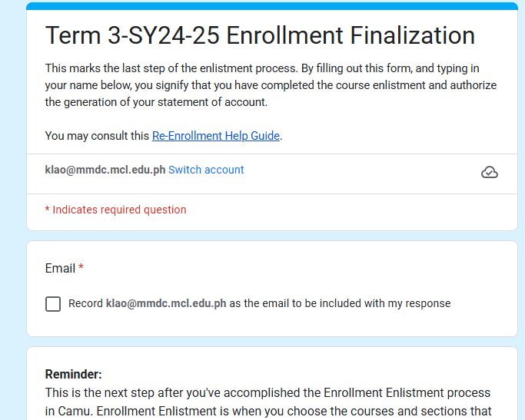This screenshot has width=525, height=420.
Task: Click the red asterisk beside Email
Action: [x=81, y=267]
